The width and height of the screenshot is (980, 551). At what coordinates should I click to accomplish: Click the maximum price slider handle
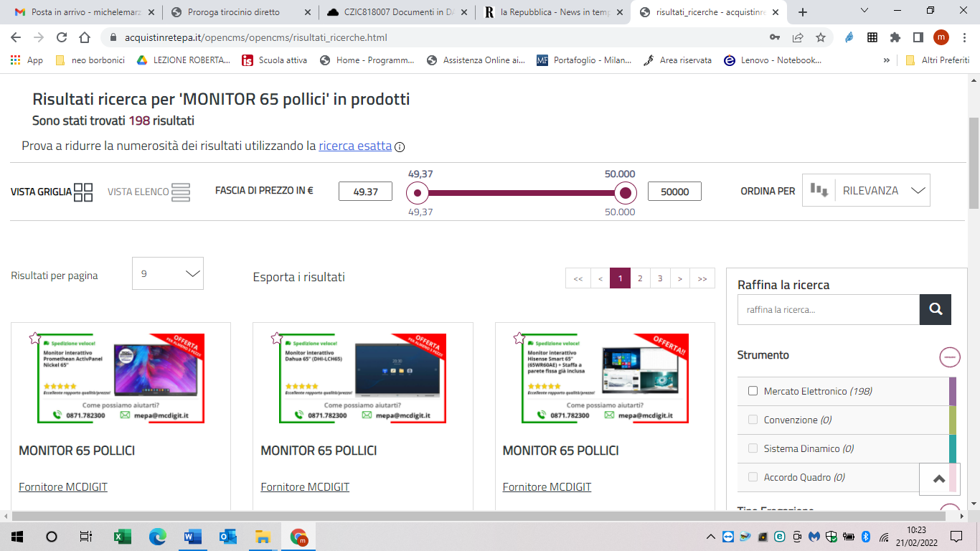(x=626, y=192)
